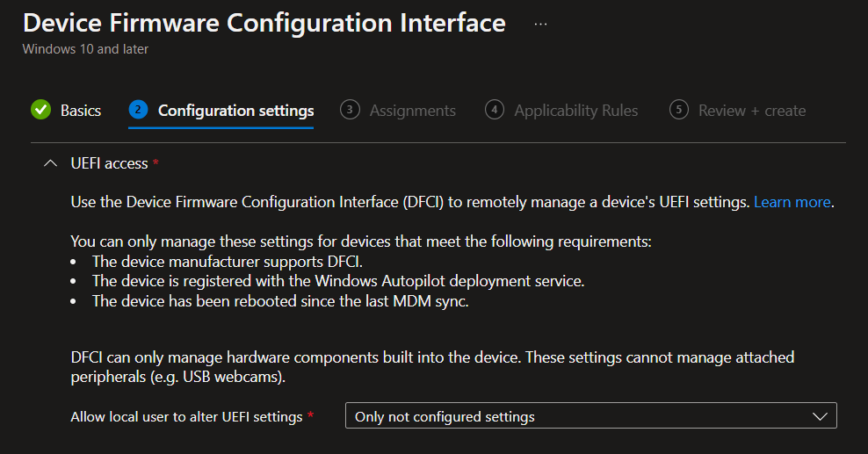Collapse the UEFI access section chevron
The height and width of the screenshot is (454, 868).
[50, 163]
